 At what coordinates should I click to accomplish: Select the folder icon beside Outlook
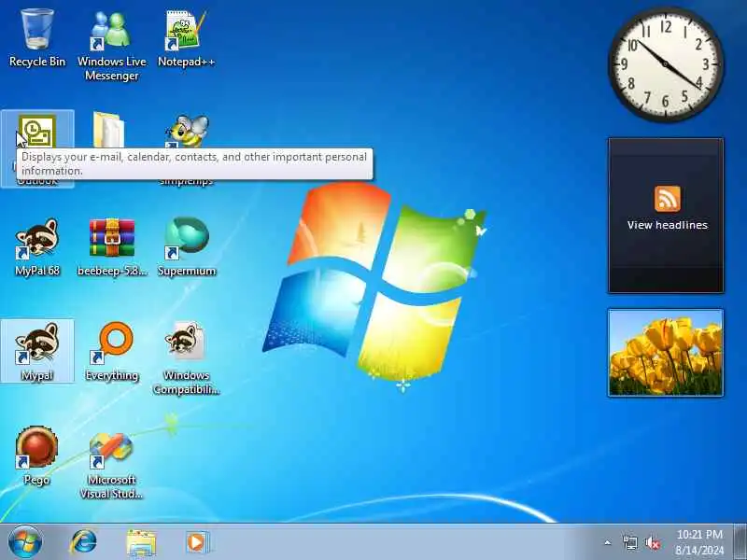(108, 130)
